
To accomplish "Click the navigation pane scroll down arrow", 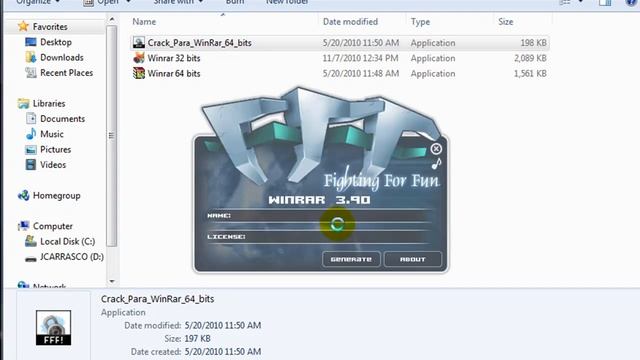I will [111, 281].
